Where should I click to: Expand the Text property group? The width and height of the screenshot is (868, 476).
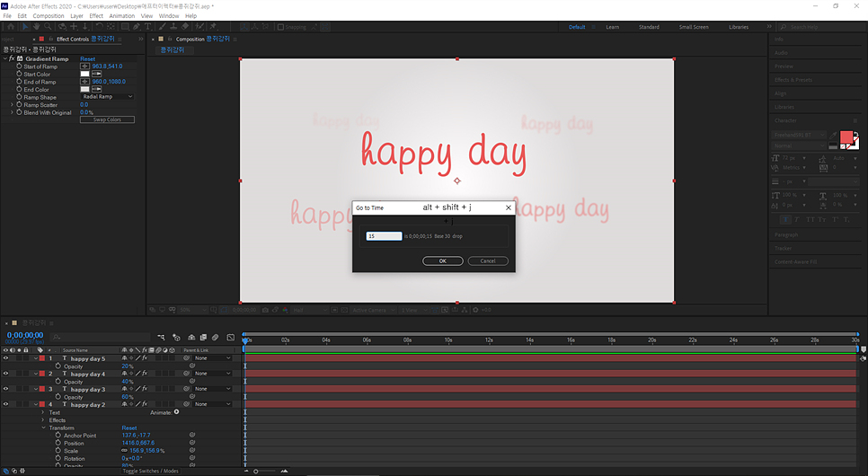(43, 412)
